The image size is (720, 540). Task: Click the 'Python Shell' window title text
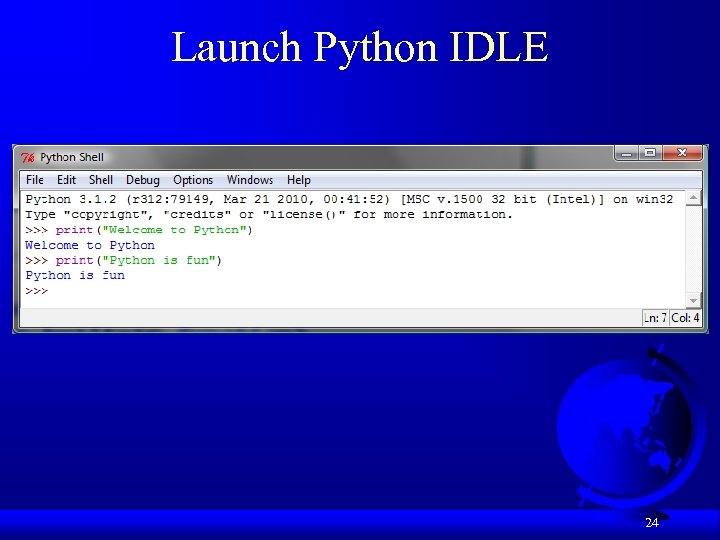tap(72, 158)
